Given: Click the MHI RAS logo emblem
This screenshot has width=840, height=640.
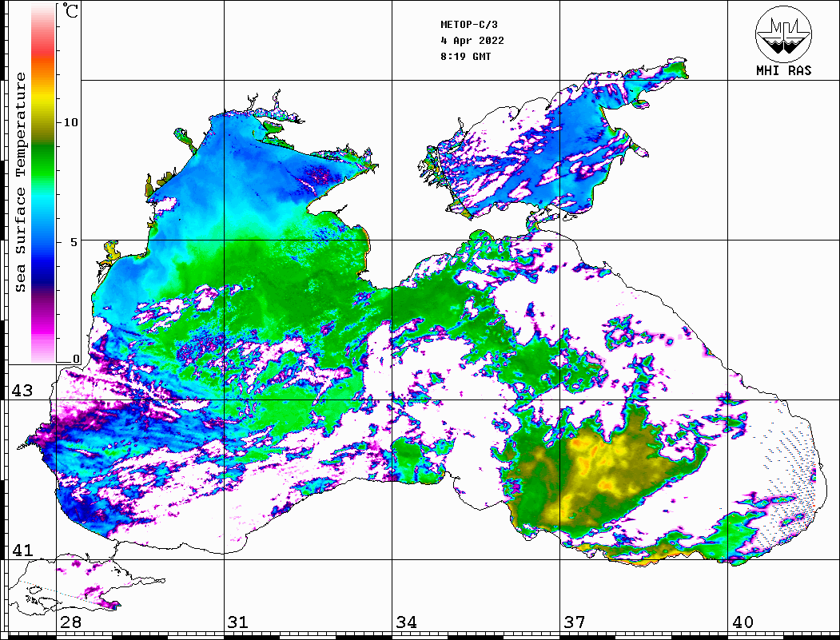Looking at the screenshot, I should [x=783, y=34].
